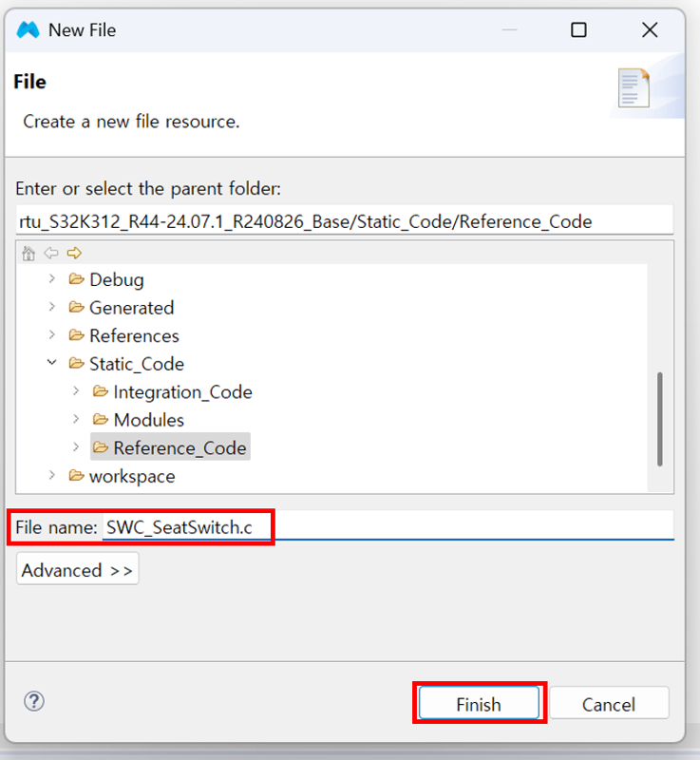
Task: Click the Home navigation icon in tree toolbar
Action: (x=29, y=254)
